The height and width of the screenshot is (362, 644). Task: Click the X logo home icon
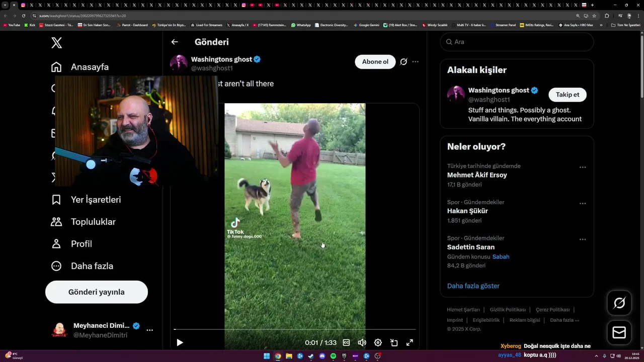pyautogui.click(x=57, y=43)
